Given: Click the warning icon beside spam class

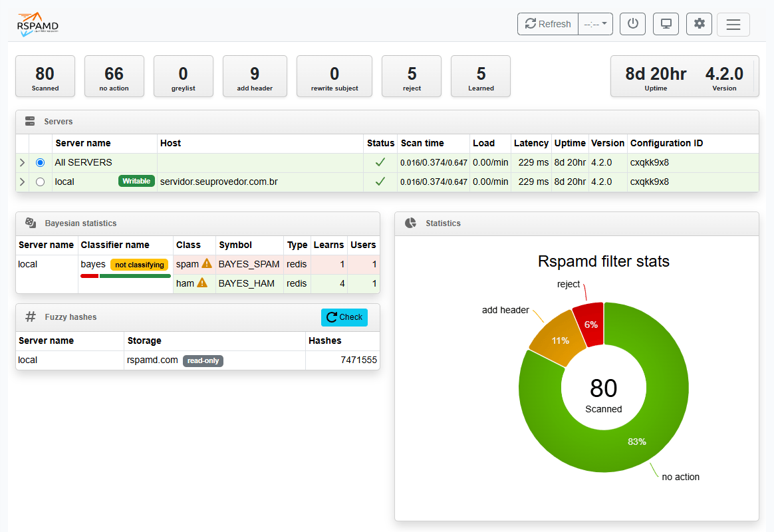Looking at the screenshot, I should [207, 263].
